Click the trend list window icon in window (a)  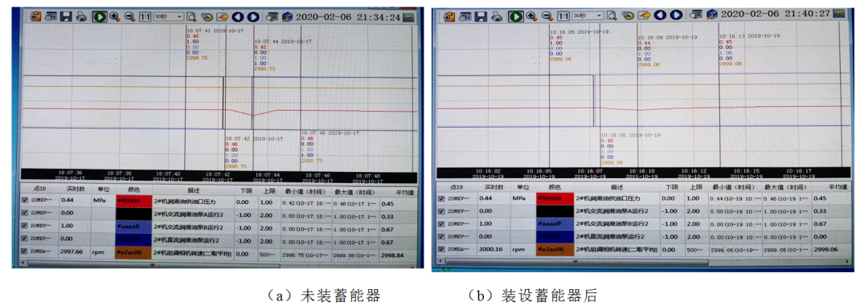point(51,17)
